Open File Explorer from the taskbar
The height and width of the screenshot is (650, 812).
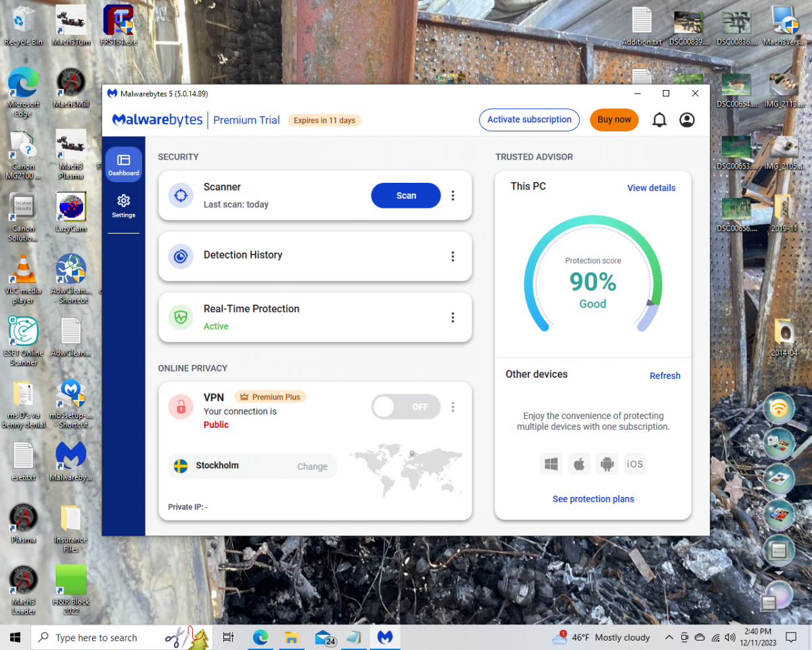pyautogui.click(x=292, y=637)
